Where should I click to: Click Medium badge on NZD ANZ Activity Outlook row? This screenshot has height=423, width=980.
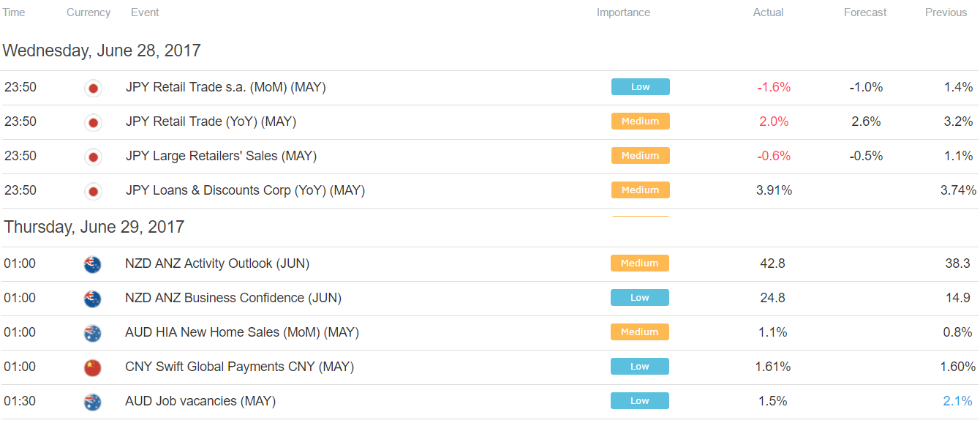[x=640, y=263]
